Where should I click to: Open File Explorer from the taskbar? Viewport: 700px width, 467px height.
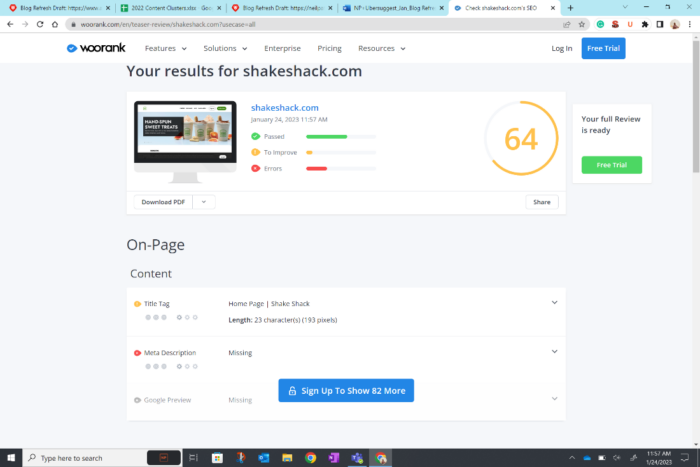[287, 458]
